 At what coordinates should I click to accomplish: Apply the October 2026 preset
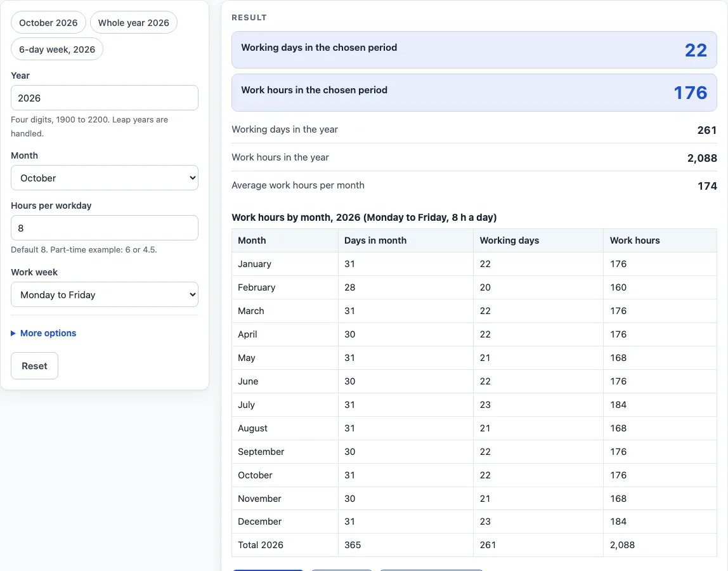48,23
